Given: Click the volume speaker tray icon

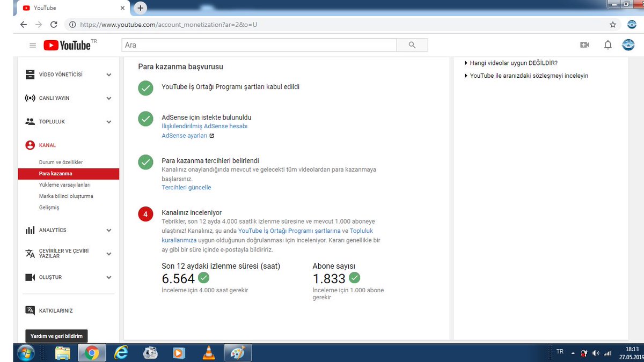Looking at the screenshot, I should (596, 353).
